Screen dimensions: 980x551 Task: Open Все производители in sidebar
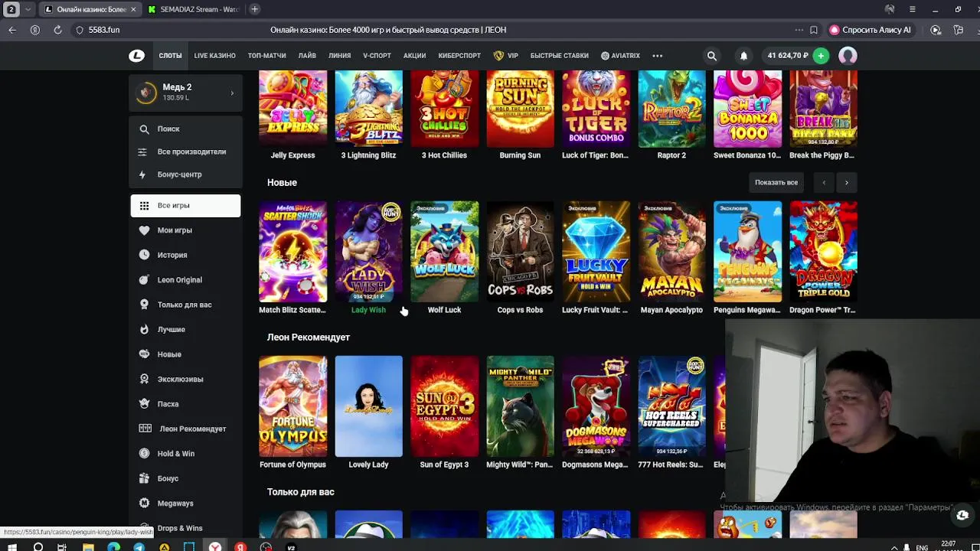tap(191, 152)
